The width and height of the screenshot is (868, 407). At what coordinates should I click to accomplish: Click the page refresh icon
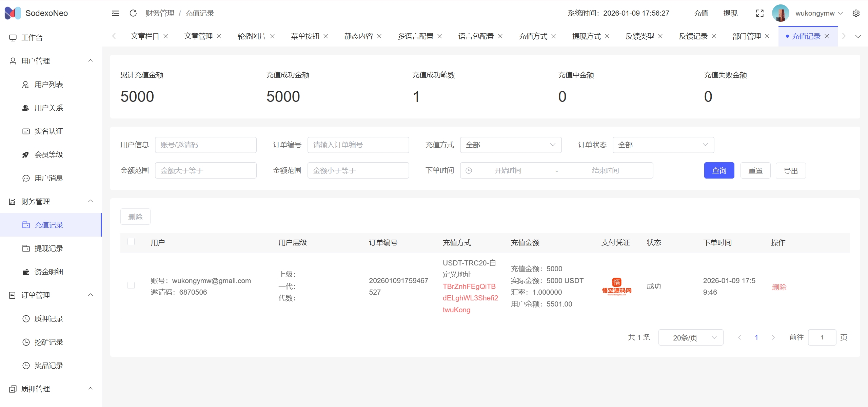(133, 13)
